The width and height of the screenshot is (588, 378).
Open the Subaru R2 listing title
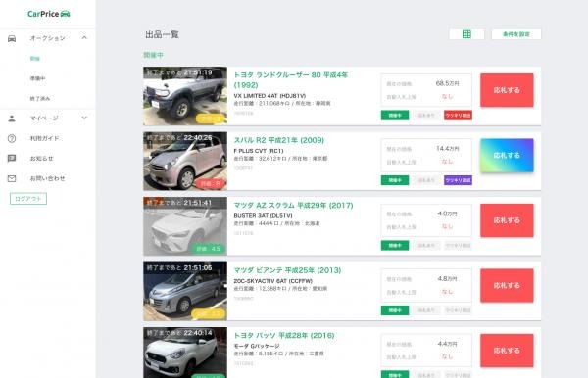pos(279,140)
